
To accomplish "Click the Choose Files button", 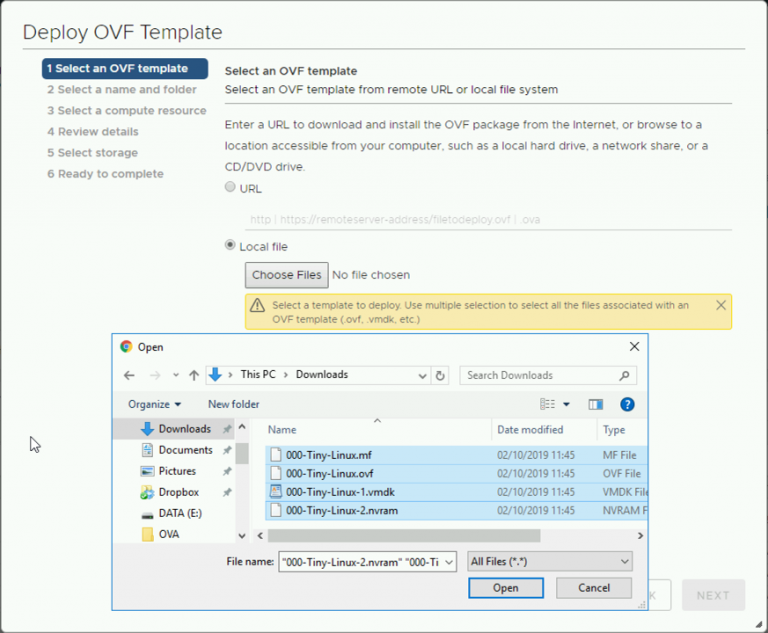I will 287,275.
